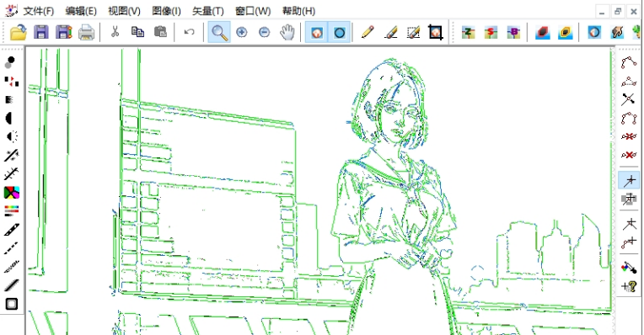644x335 pixels.
Task: Open the 矢量(T) menu
Action: (x=208, y=11)
